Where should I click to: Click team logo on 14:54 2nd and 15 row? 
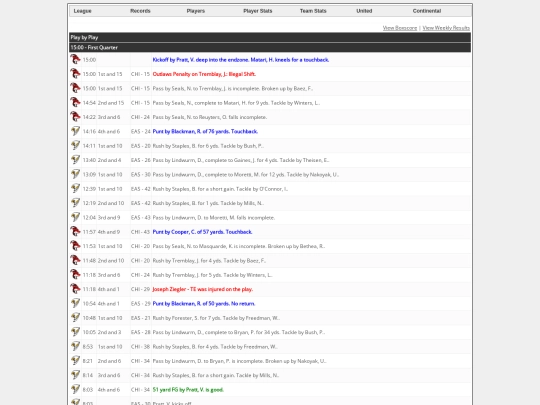click(75, 102)
